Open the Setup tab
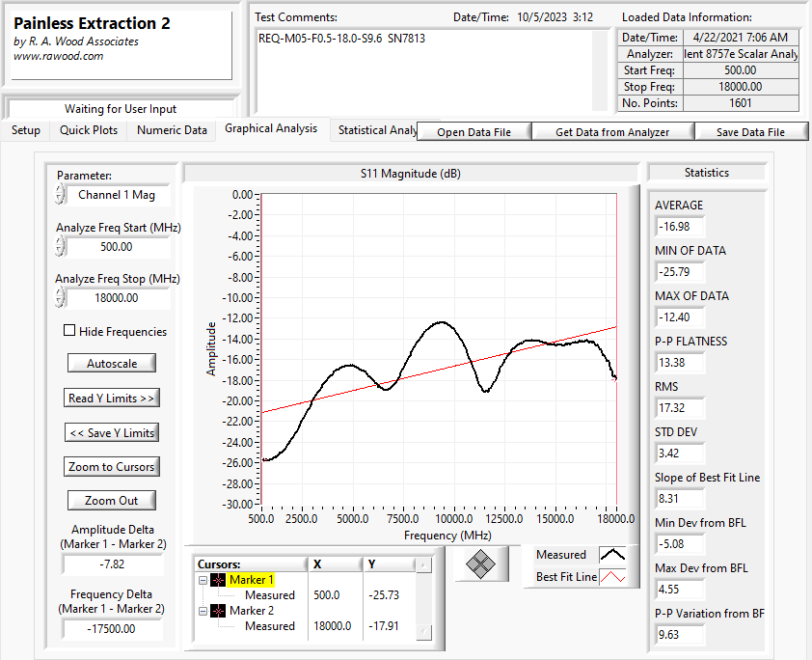This screenshot has width=812, height=660. tap(25, 130)
